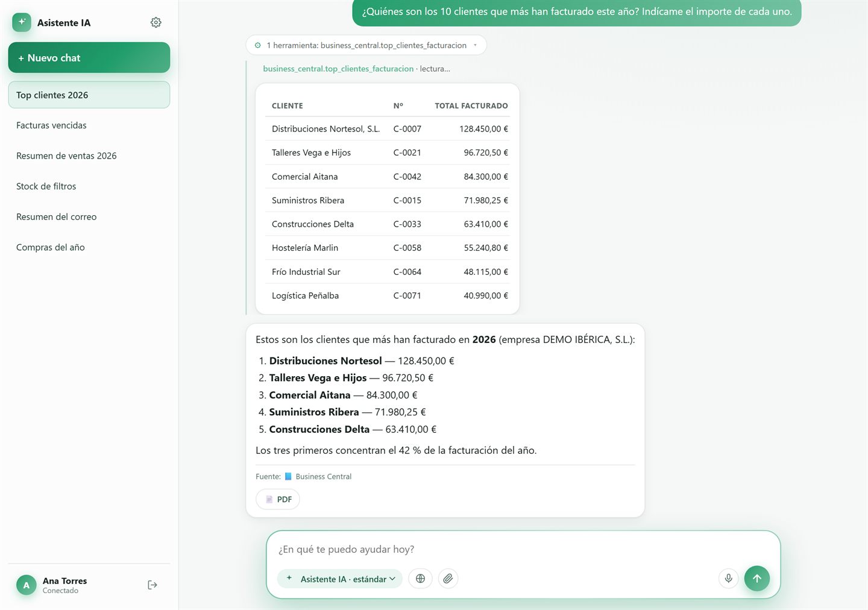Click the business_central.top_clientes_facturacion link
Viewport: 868px width, 610px height.
[338, 69]
